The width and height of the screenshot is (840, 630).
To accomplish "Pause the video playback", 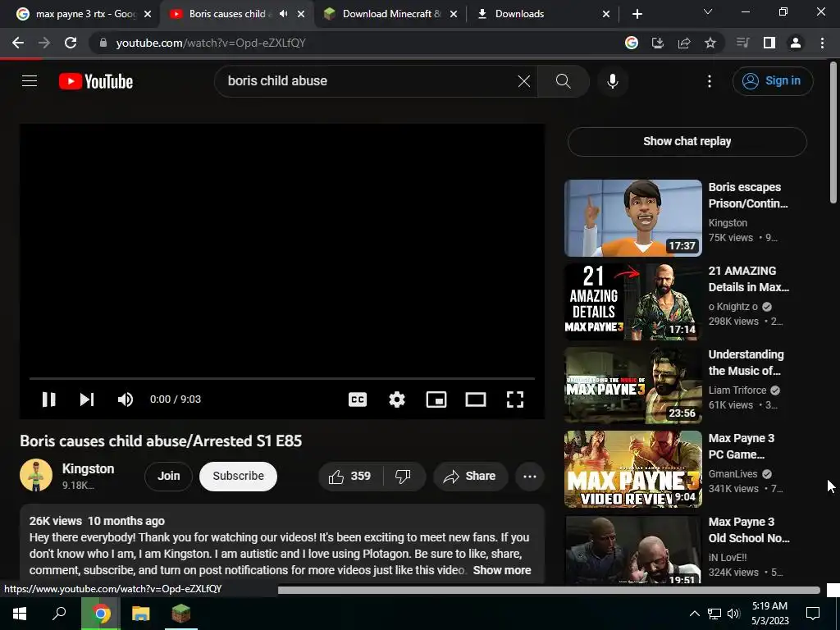I will click(48, 399).
